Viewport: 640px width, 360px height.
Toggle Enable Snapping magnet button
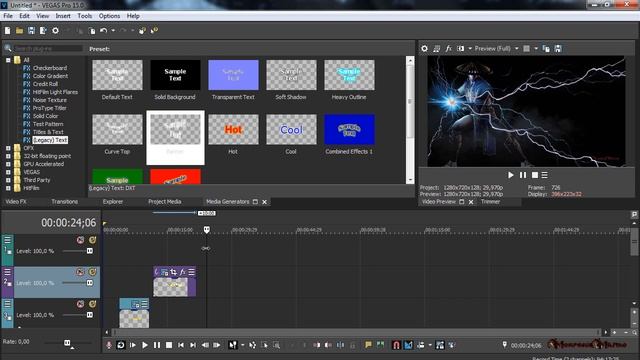(x=396, y=345)
